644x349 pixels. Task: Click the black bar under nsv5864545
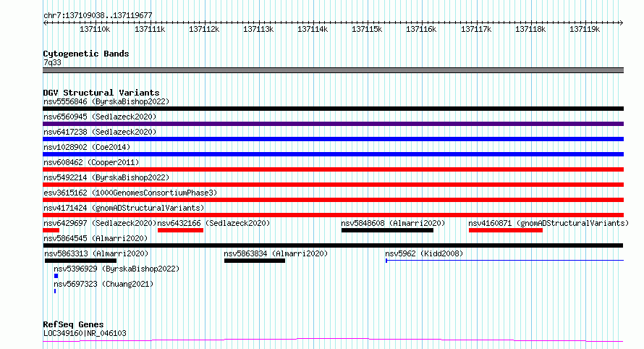[333, 245]
